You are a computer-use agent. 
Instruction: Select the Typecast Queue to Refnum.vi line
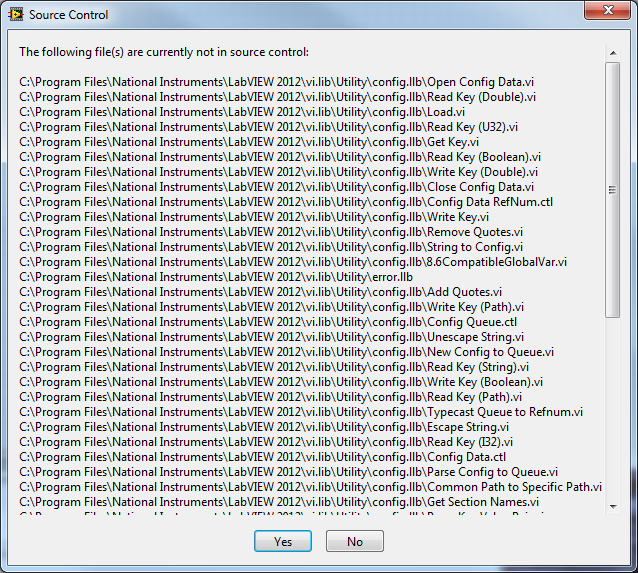tap(301, 413)
